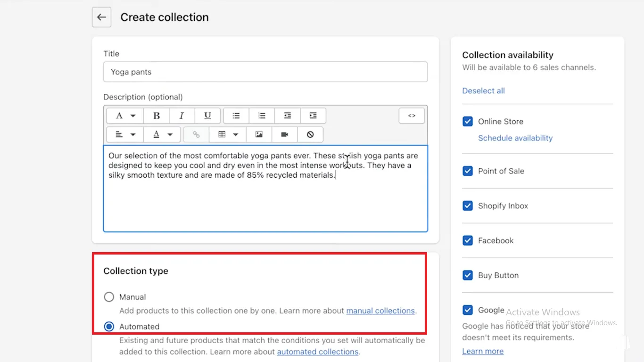Toggle underline formatting in description editor
644x362 pixels.
point(207,115)
